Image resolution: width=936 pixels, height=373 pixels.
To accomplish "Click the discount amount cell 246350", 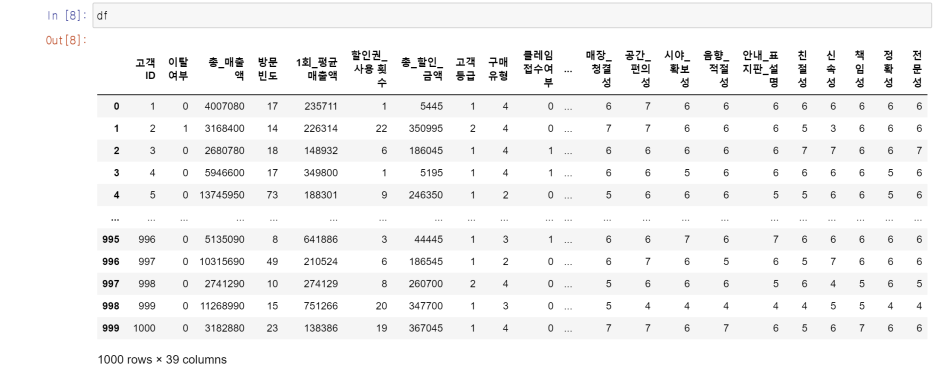I will (426, 195).
